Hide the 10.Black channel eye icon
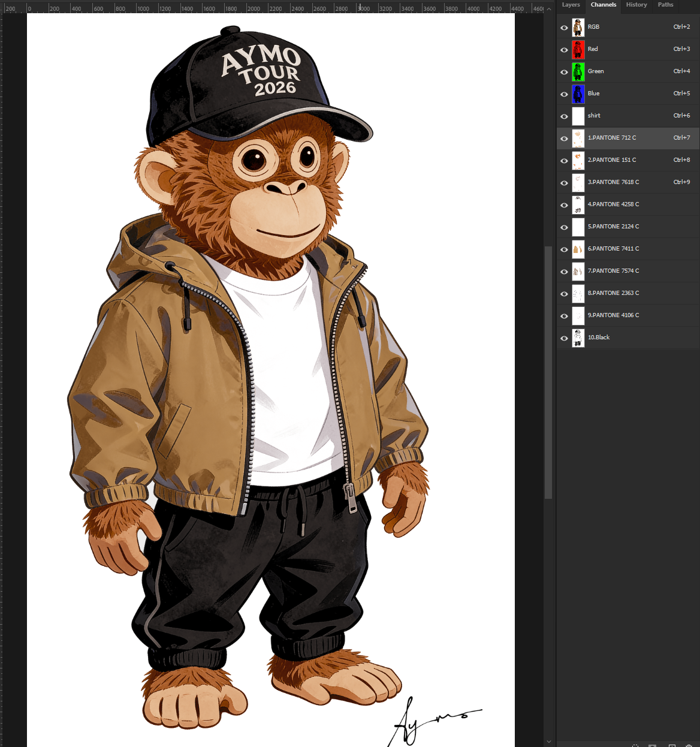 point(564,338)
